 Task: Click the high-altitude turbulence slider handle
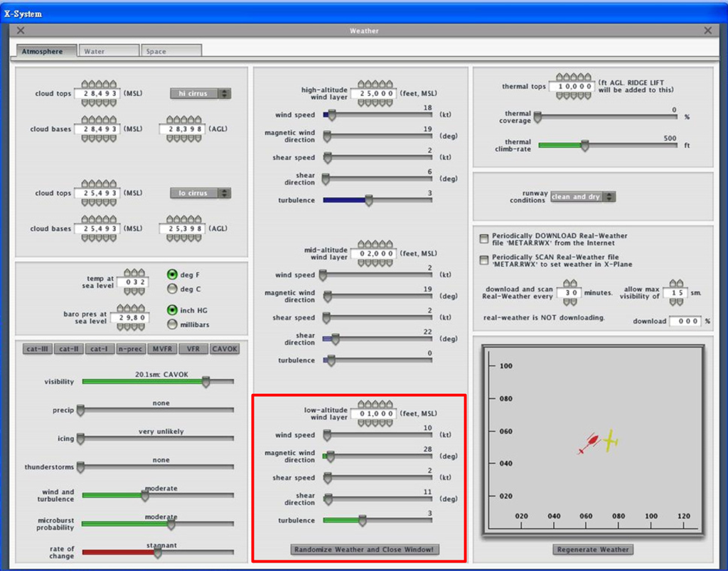(x=368, y=201)
